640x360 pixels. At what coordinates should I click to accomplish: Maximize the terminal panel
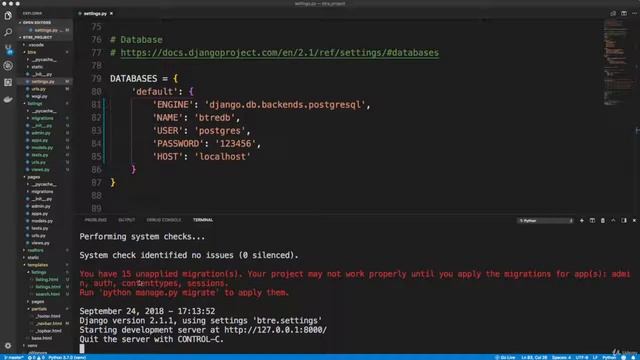(613, 220)
